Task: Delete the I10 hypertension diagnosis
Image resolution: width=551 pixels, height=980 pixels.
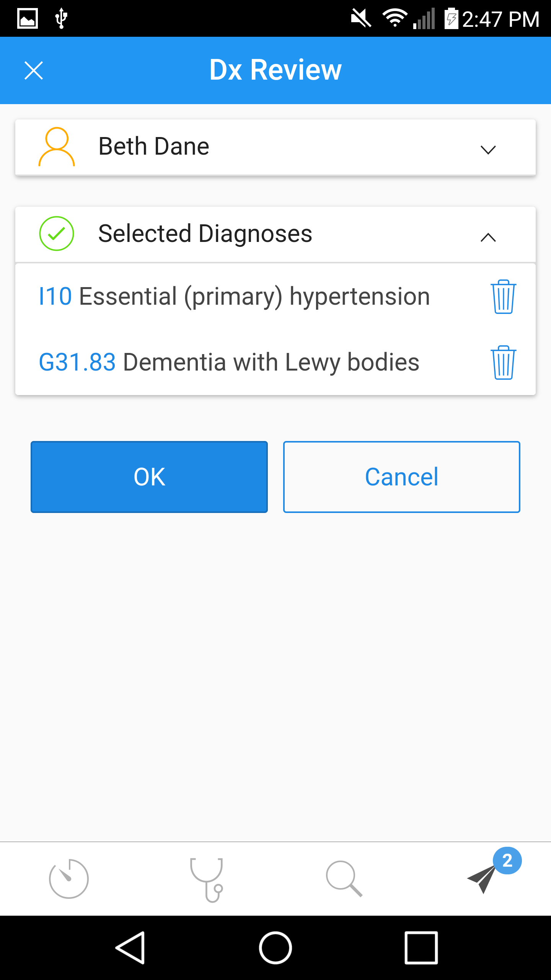Action: 503,297
